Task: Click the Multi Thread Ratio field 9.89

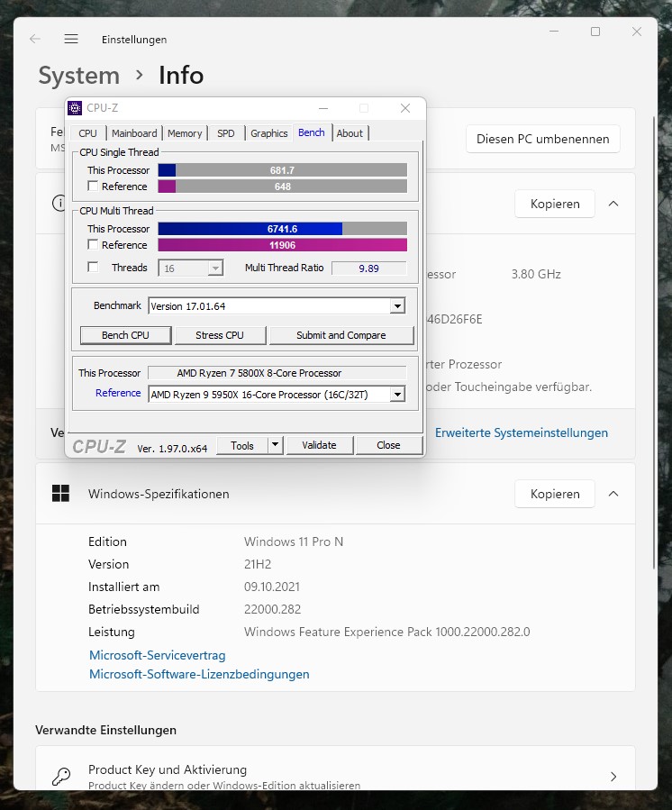Action: coord(368,268)
